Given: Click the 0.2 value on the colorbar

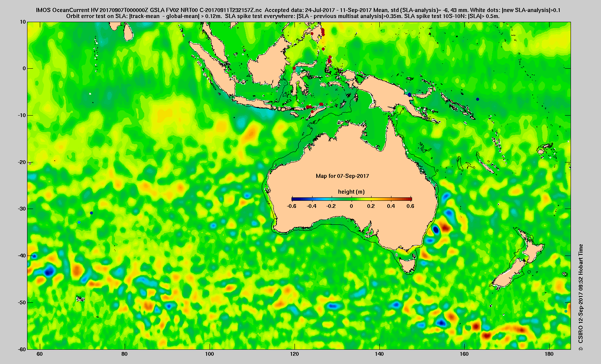Looking at the screenshot, I should [371, 206].
